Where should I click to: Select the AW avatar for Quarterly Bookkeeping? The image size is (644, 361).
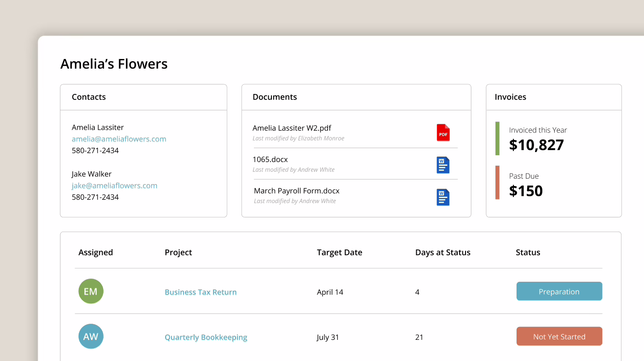91,336
